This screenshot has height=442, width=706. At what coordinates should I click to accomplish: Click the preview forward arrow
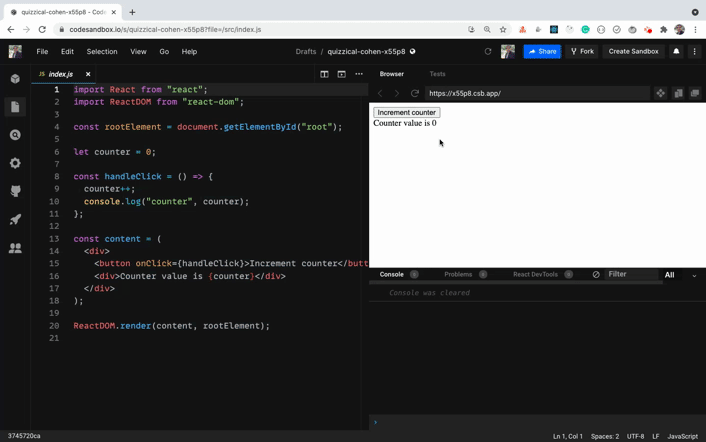[x=397, y=93]
